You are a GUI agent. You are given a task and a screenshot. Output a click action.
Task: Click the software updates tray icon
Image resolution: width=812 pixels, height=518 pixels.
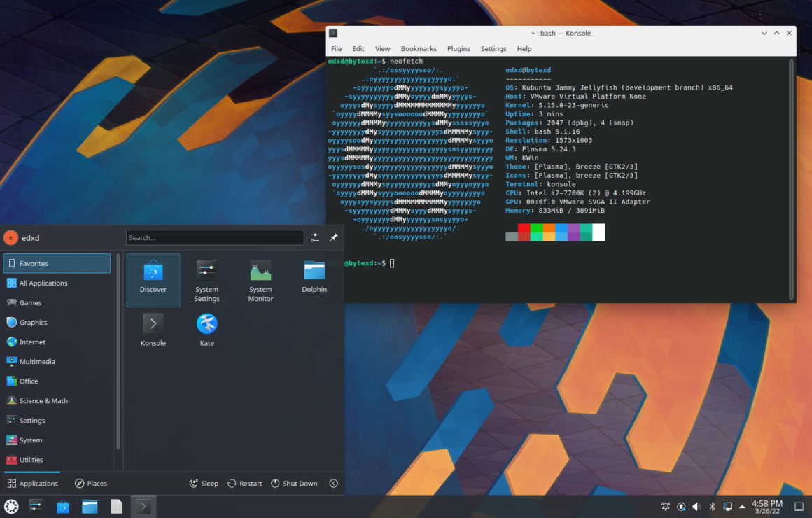681,506
